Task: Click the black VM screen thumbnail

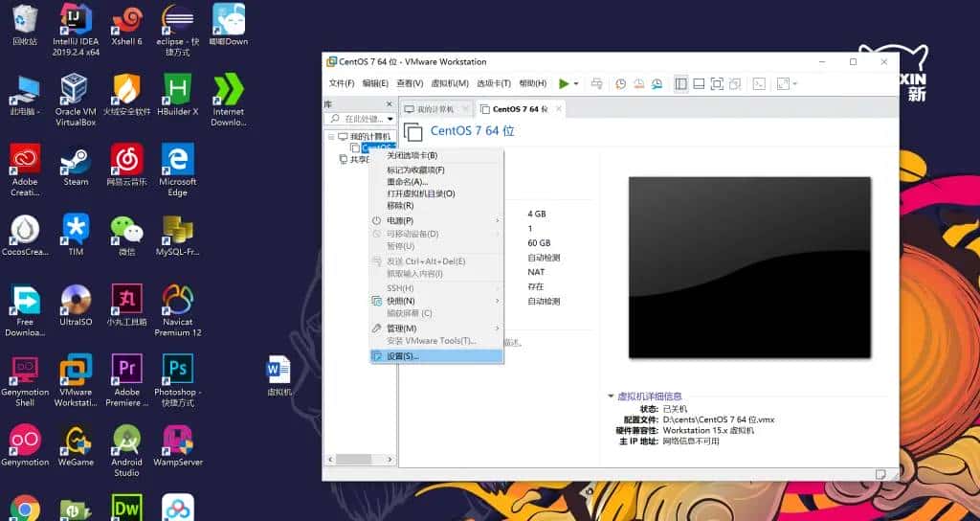Action: coord(749,267)
